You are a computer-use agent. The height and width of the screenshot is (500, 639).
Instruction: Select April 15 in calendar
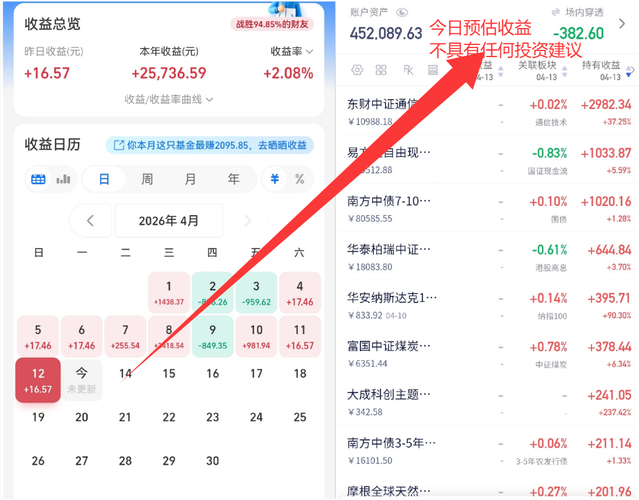169,374
